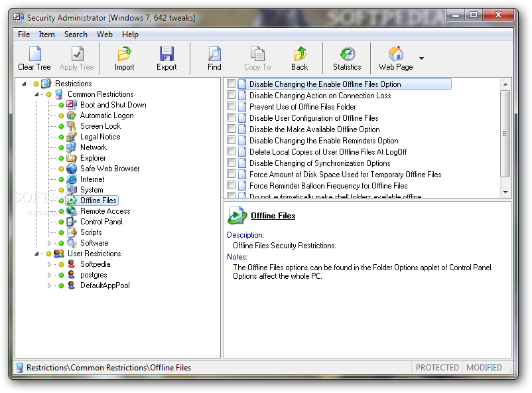Screen dimensions: 532x393
Task: Select the Safe Web Browser globe icon
Action: [x=72, y=169]
